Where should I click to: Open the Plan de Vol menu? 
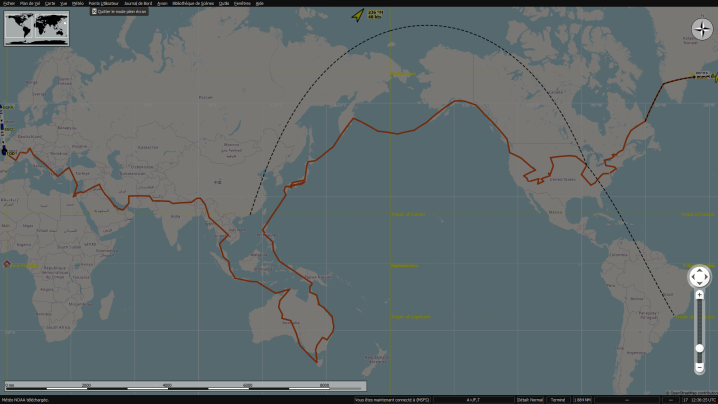(x=30, y=3)
